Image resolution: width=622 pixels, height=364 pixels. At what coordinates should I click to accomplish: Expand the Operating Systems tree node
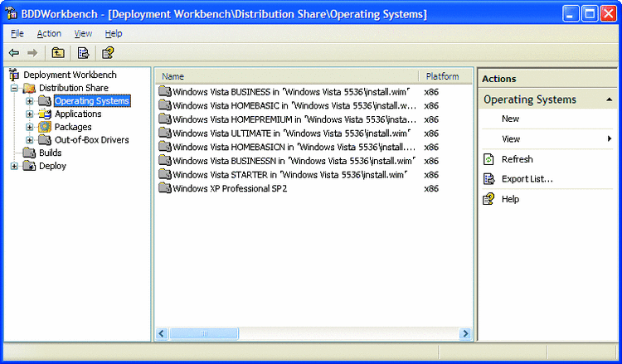tap(29, 101)
